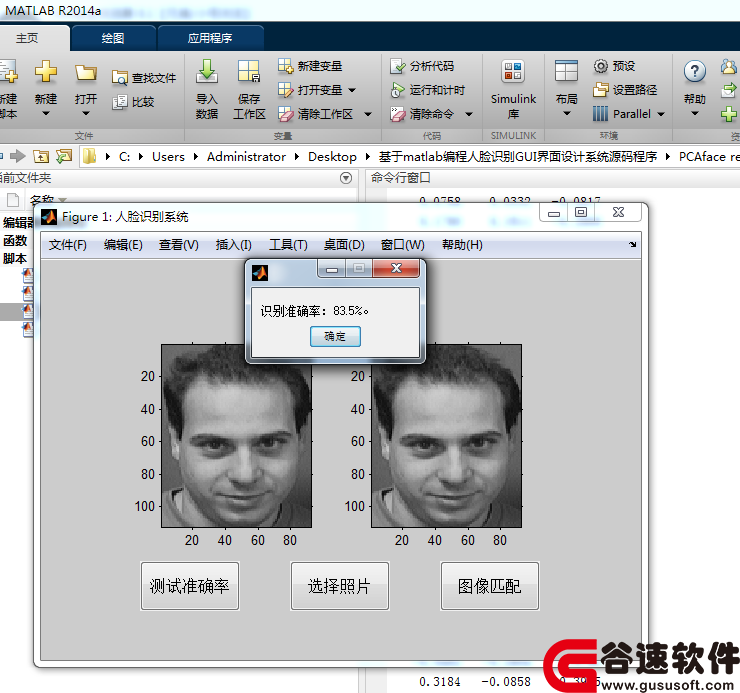The width and height of the screenshot is (740, 693).
Task: Open the Window (窗口(W)) menu in Figure 1
Action: pos(403,245)
